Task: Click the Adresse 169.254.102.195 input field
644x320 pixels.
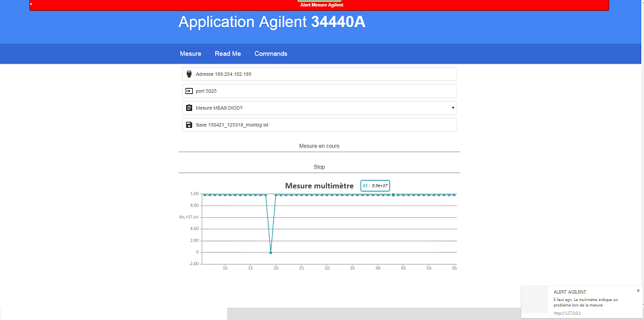Action: pyautogui.click(x=319, y=74)
